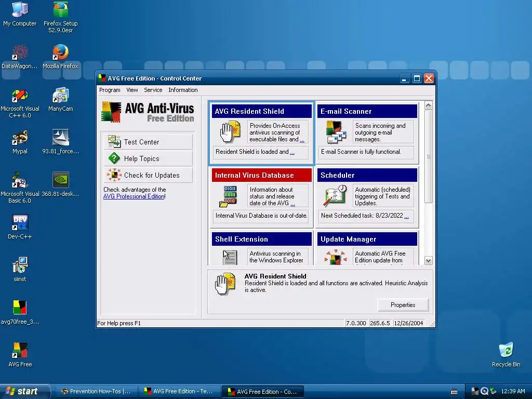The image size is (532, 399).
Task: Select the siinst desktop icon
Action: click(20, 270)
